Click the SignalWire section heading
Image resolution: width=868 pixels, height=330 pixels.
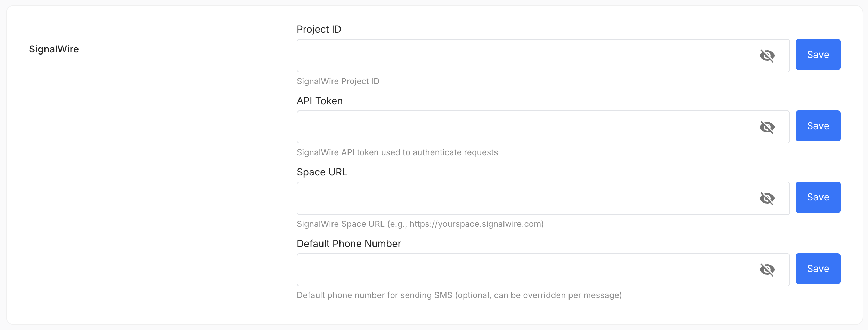(54, 49)
